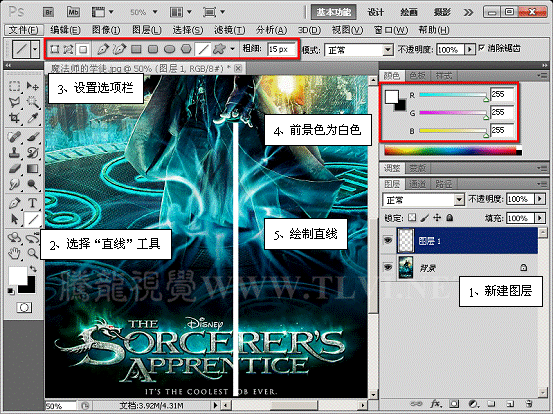Click the foreground color swatch in toolbox
Image resolution: width=553 pixels, height=414 pixels.
coord(18,275)
